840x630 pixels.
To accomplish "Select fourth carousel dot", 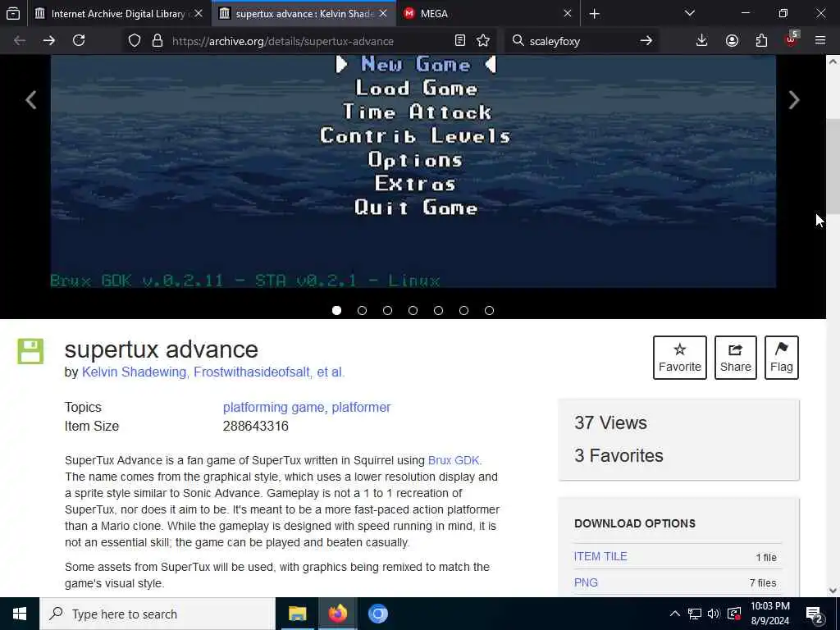I will coord(413,310).
